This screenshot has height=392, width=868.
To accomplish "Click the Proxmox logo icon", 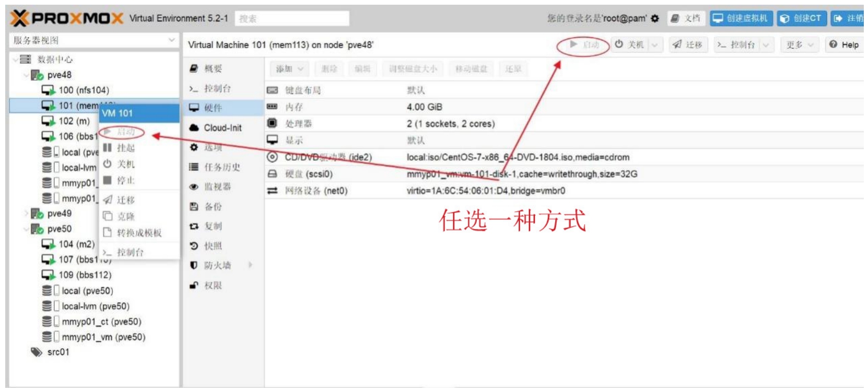I will [x=20, y=18].
